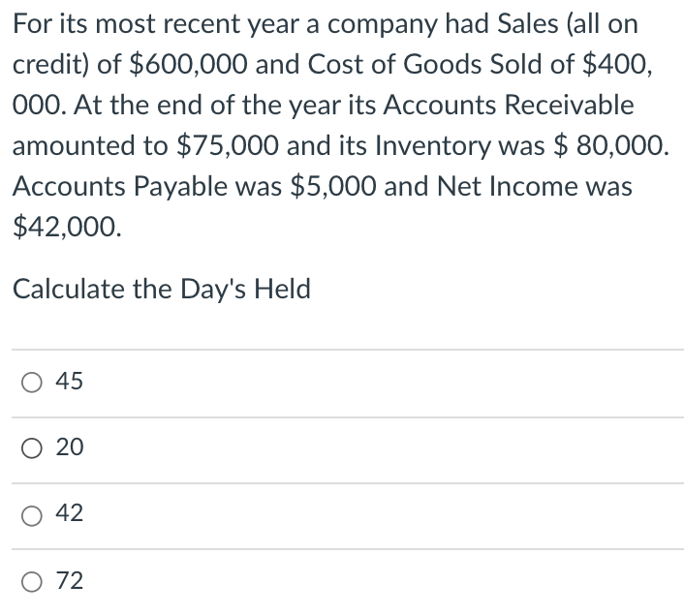Click the answer label text 42
684x616 pixels.
click(x=69, y=512)
